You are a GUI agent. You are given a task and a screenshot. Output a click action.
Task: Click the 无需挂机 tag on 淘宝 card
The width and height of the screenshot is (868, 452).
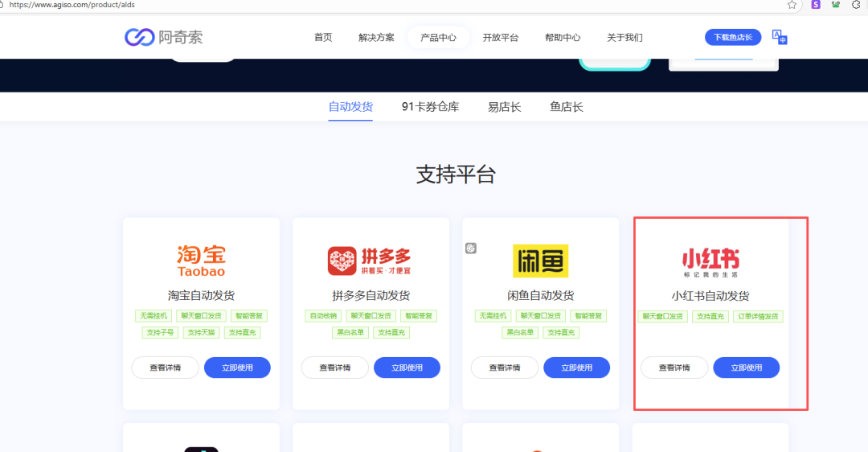(154, 316)
